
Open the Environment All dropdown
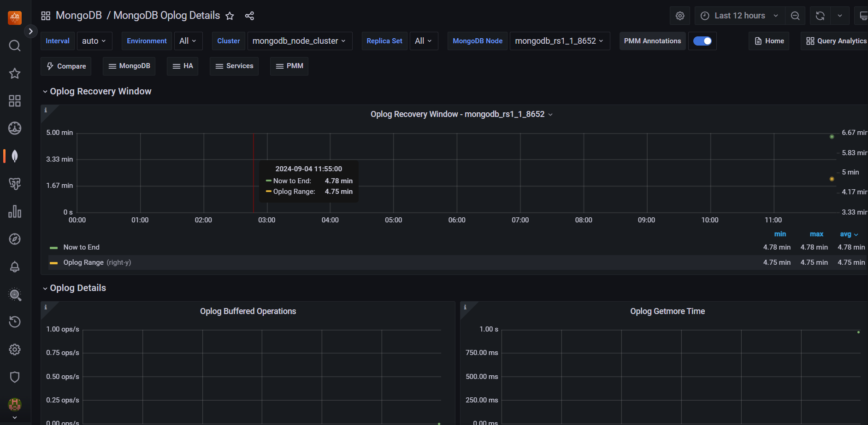pyautogui.click(x=188, y=41)
